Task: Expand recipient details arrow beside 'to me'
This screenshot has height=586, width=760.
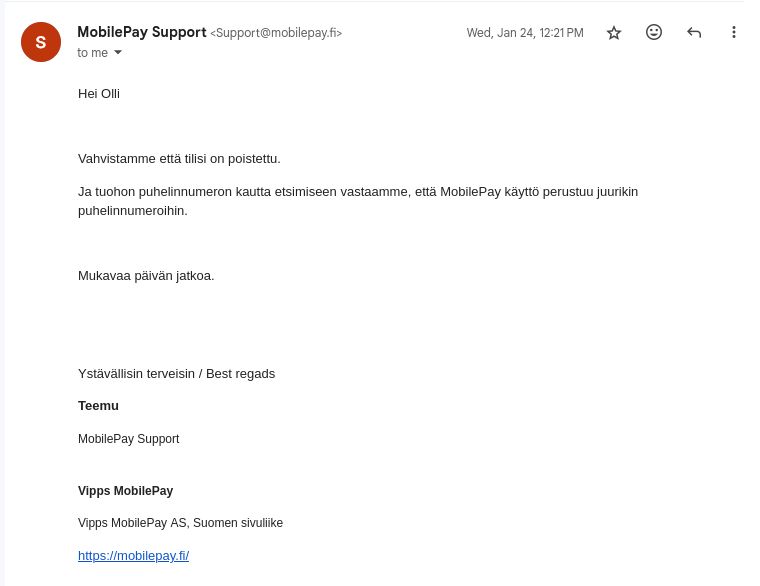Action: (x=118, y=52)
